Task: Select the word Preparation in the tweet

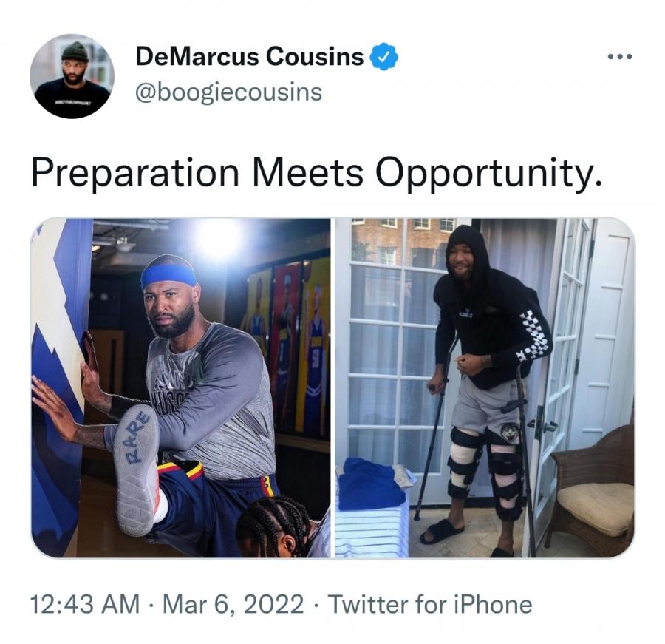Action: [135, 173]
